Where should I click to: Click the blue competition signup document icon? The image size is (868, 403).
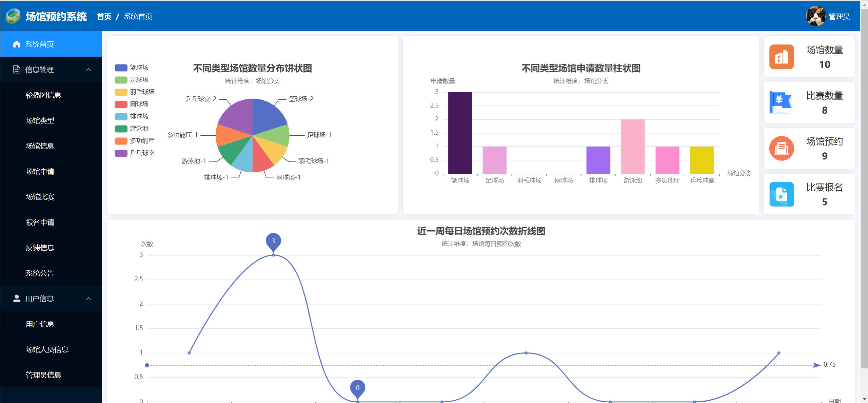[x=782, y=194]
